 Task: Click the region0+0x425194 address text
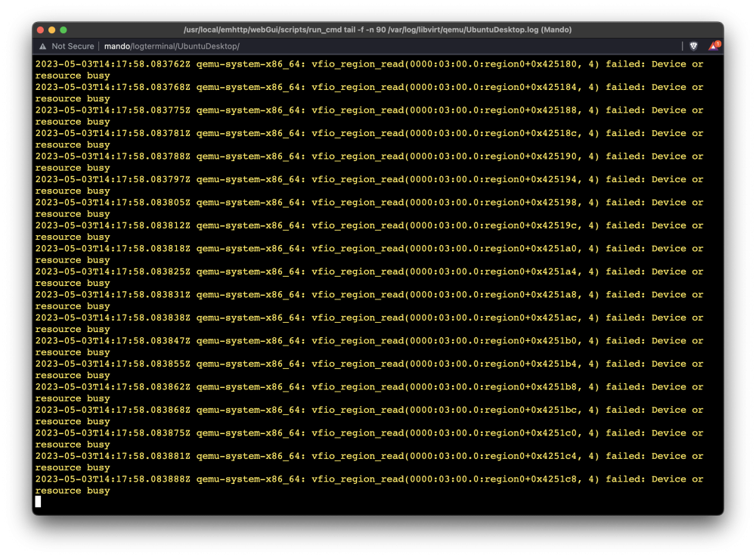pyautogui.click(x=531, y=179)
